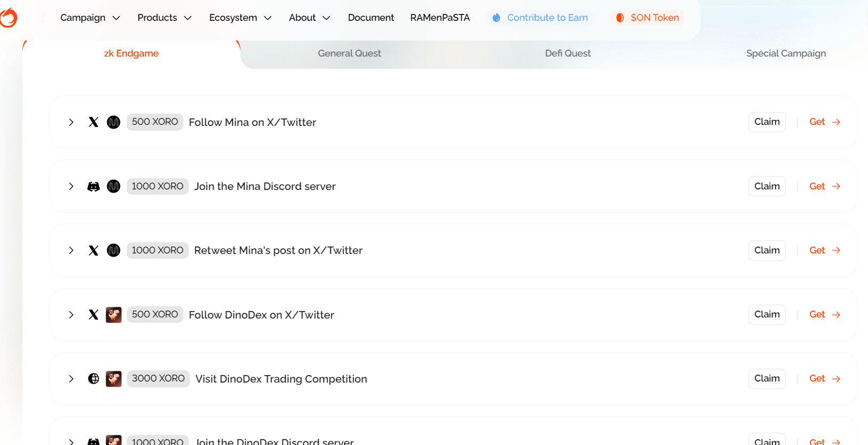Click Mina logo in Follow Mina row

[114, 122]
